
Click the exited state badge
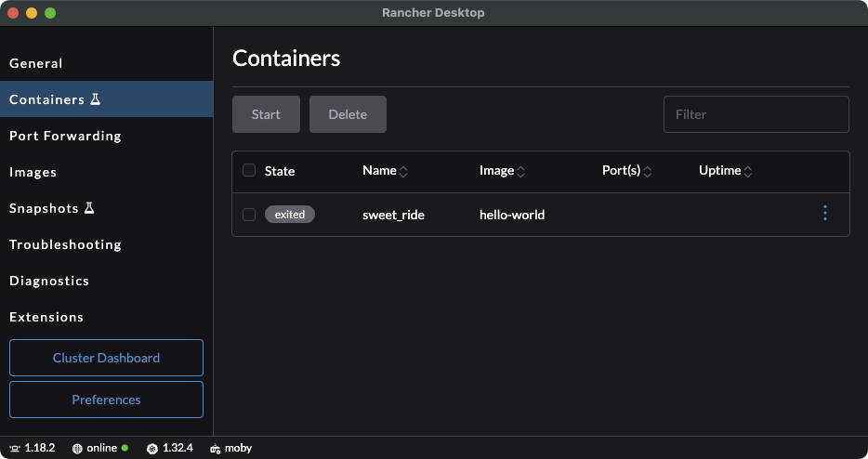coord(290,215)
